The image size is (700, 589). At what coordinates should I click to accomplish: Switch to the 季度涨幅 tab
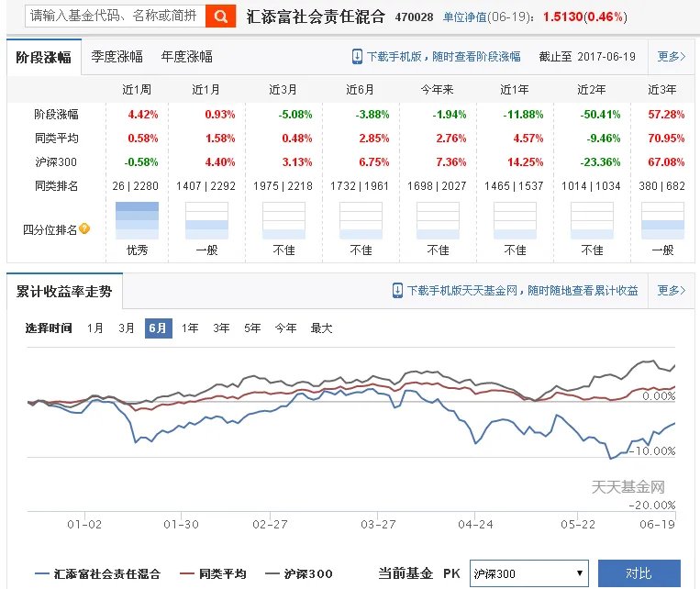pos(117,57)
